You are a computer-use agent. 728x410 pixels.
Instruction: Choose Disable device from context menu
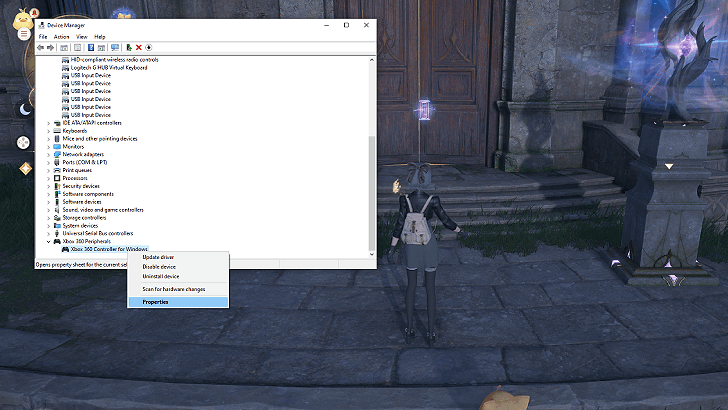178,267
